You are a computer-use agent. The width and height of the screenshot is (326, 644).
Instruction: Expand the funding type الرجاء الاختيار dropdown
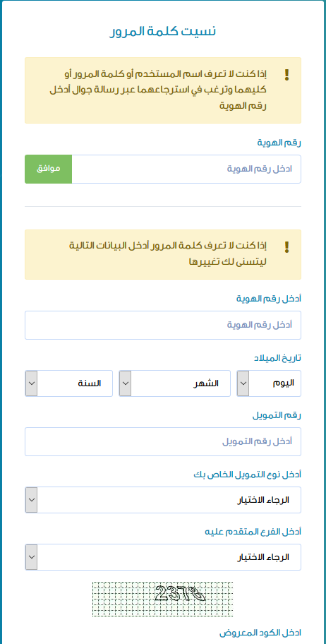[163, 500]
